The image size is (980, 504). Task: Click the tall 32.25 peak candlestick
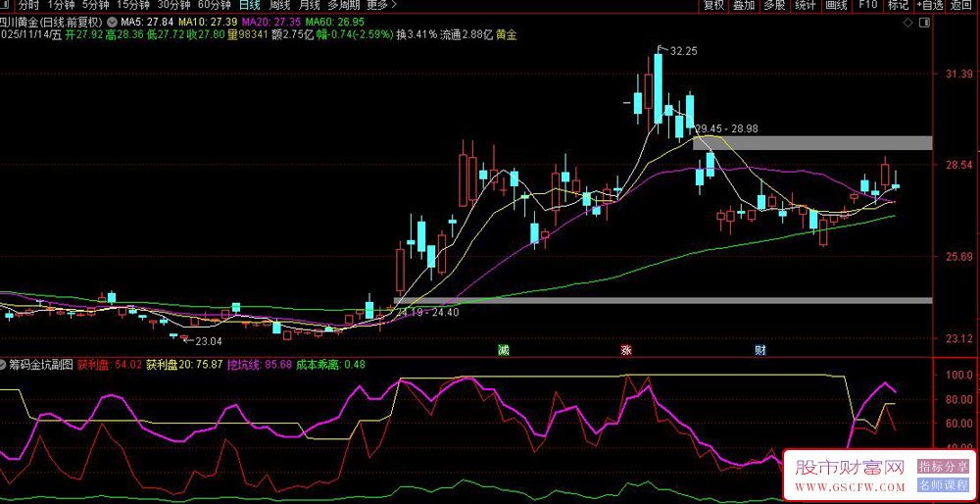[x=659, y=89]
